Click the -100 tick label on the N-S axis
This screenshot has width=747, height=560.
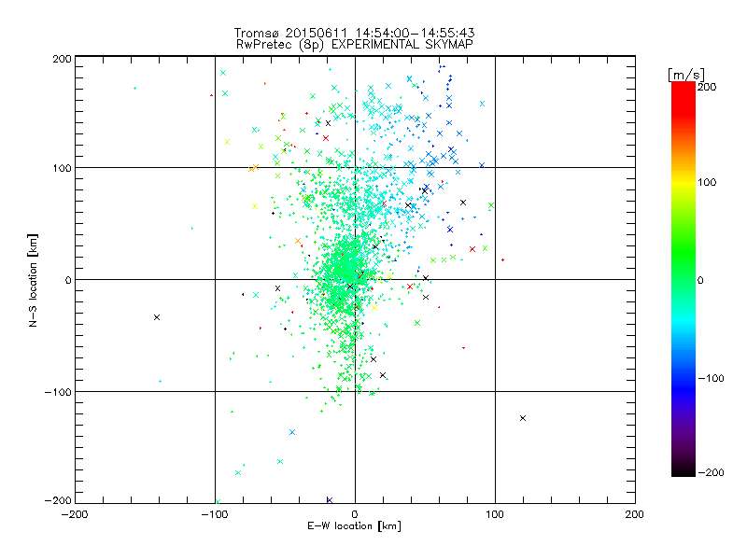[58, 392]
